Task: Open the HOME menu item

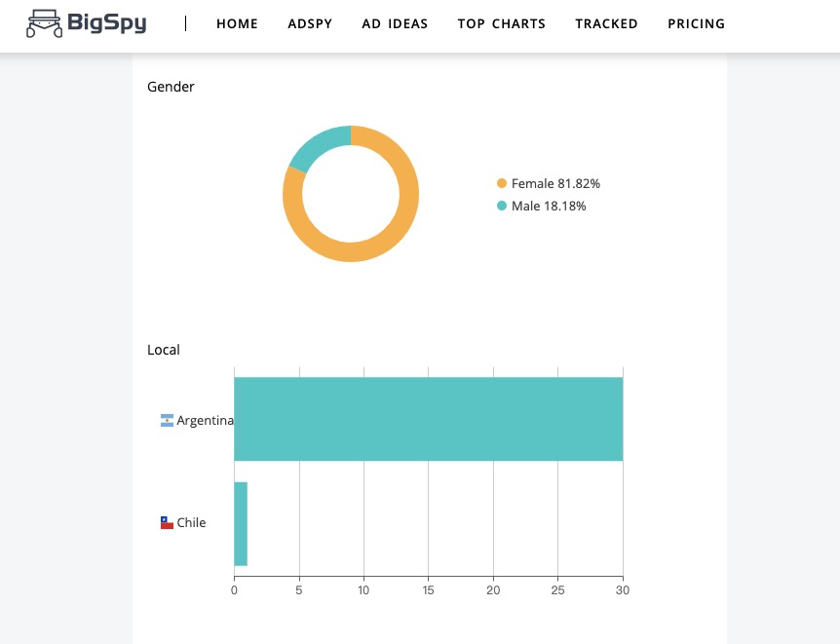Action: 238,24
